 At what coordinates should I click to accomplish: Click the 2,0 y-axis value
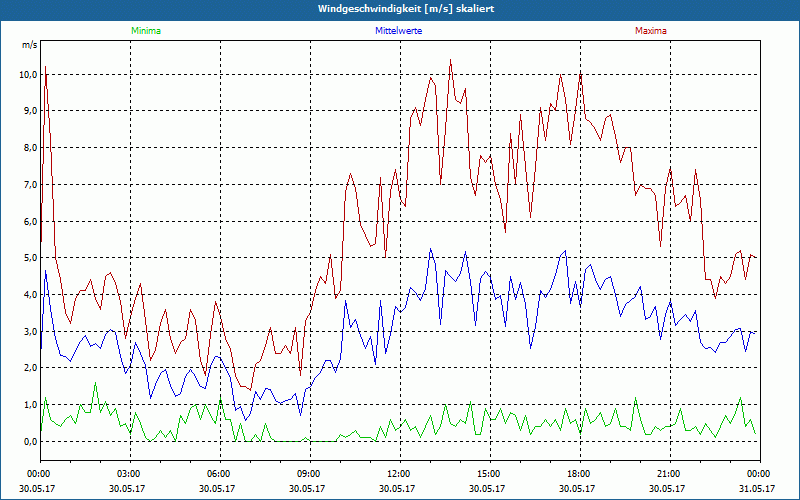click(30, 368)
